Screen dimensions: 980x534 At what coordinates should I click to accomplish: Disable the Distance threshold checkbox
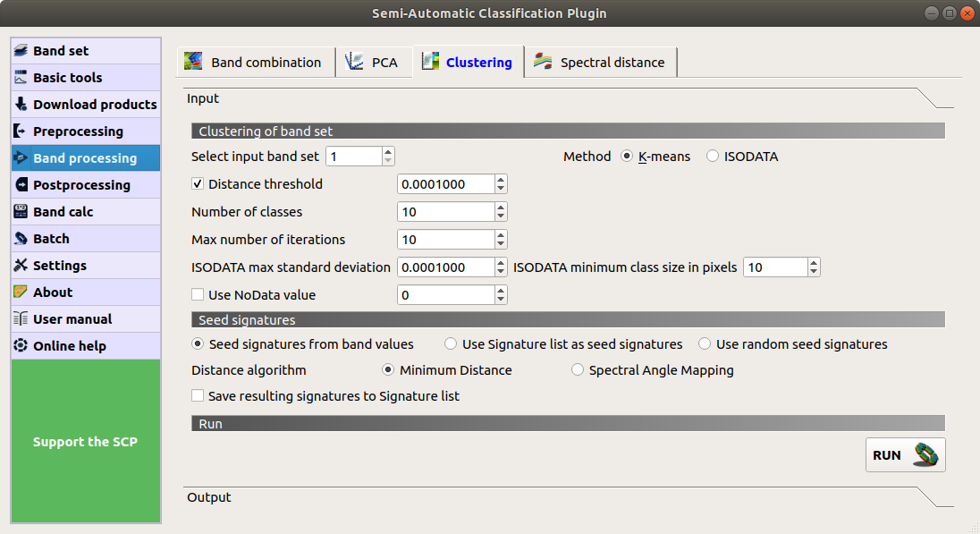tap(199, 184)
